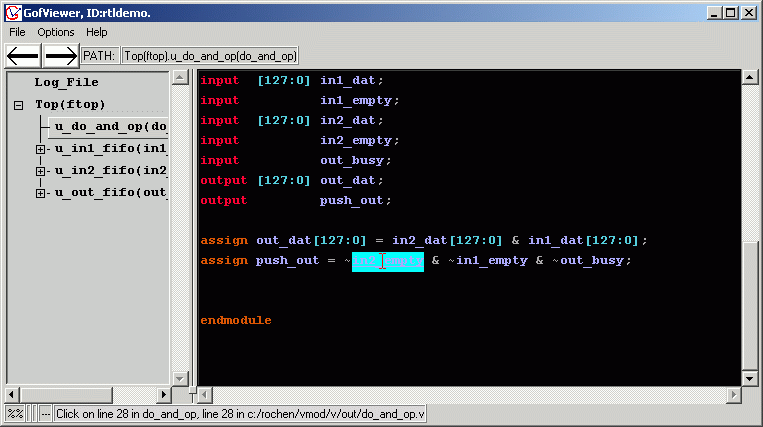Open the Help menu
Image resolution: width=763 pixels, height=427 pixels.
tap(96, 32)
